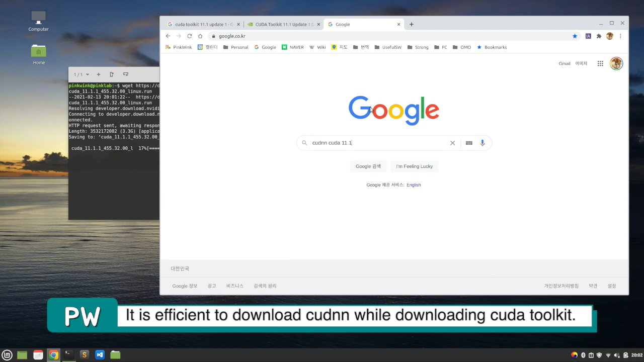The width and height of the screenshot is (644, 362).
Task: Expand the FC bookmarks folder
Action: point(441,47)
